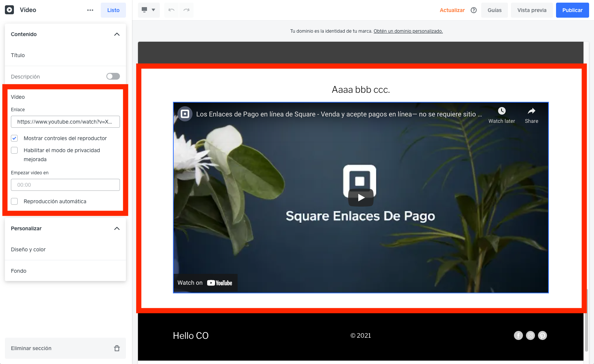
Task: Click the Actualizar link
Action: pyautogui.click(x=452, y=10)
